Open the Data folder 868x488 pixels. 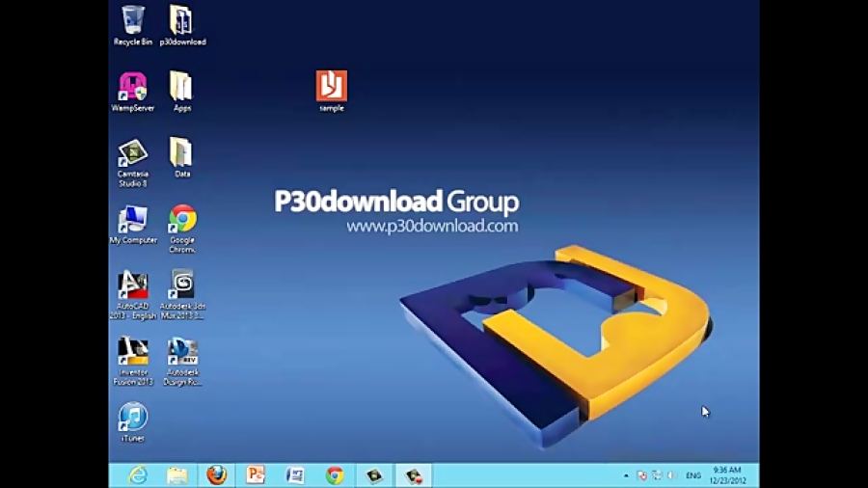181,158
